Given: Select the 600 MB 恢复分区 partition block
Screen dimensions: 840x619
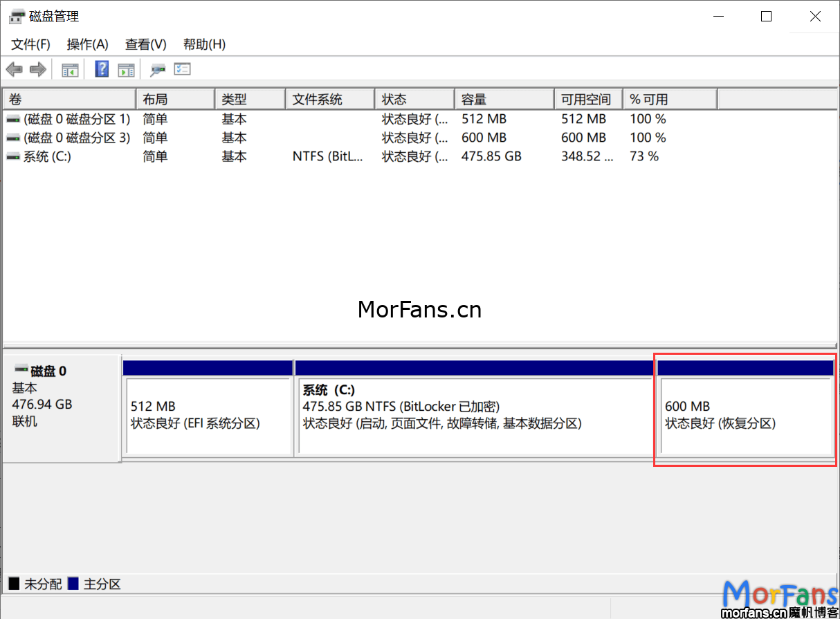Looking at the screenshot, I should coord(745,408).
